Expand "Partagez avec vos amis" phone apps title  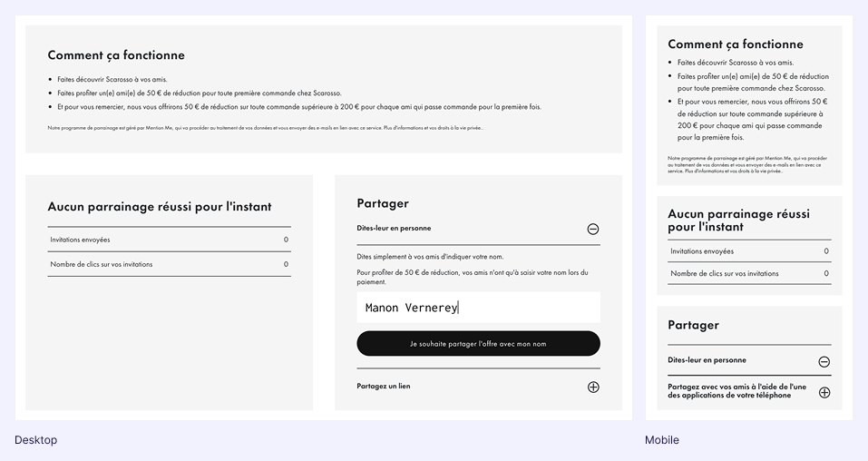click(x=736, y=391)
